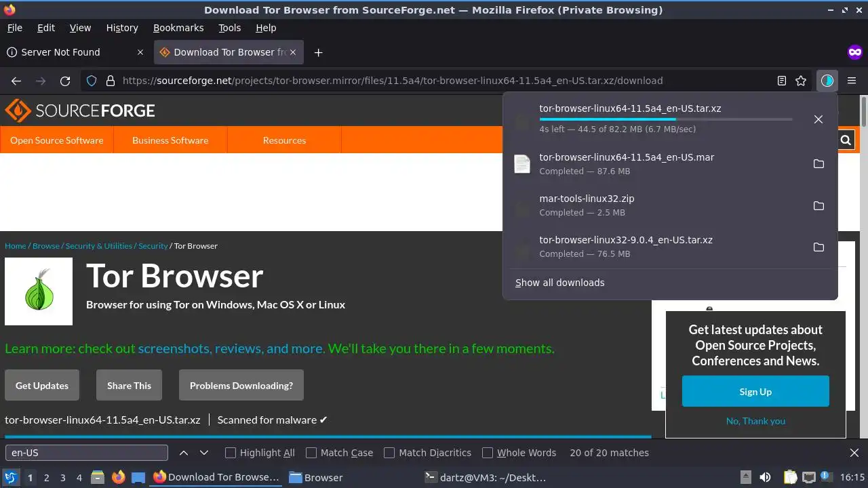Click the find bar text field
Image resolution: width=868 pixels, height=488 pixels.
coord(87,453)
